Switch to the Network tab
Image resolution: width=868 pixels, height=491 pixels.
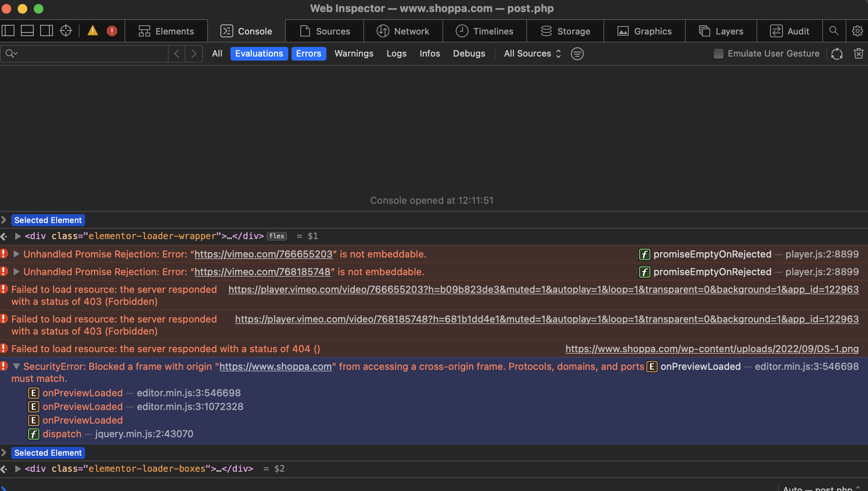point(403,31)
